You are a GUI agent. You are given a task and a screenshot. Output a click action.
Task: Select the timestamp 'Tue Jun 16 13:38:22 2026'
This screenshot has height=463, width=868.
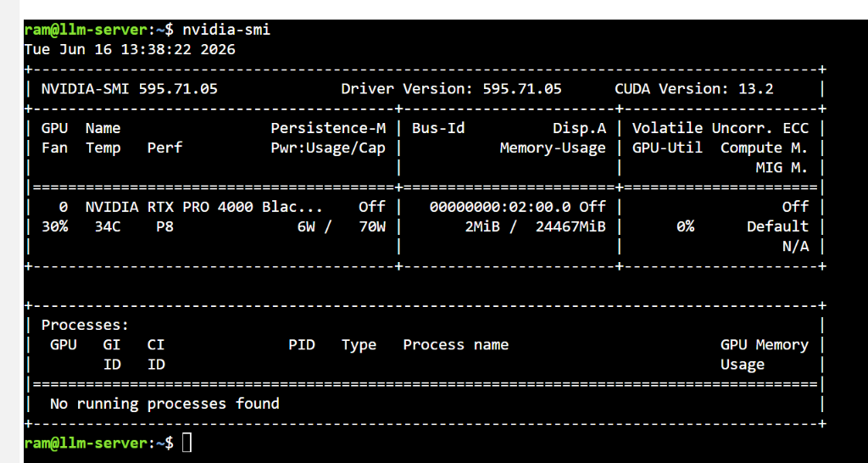(x=130, y=49)
